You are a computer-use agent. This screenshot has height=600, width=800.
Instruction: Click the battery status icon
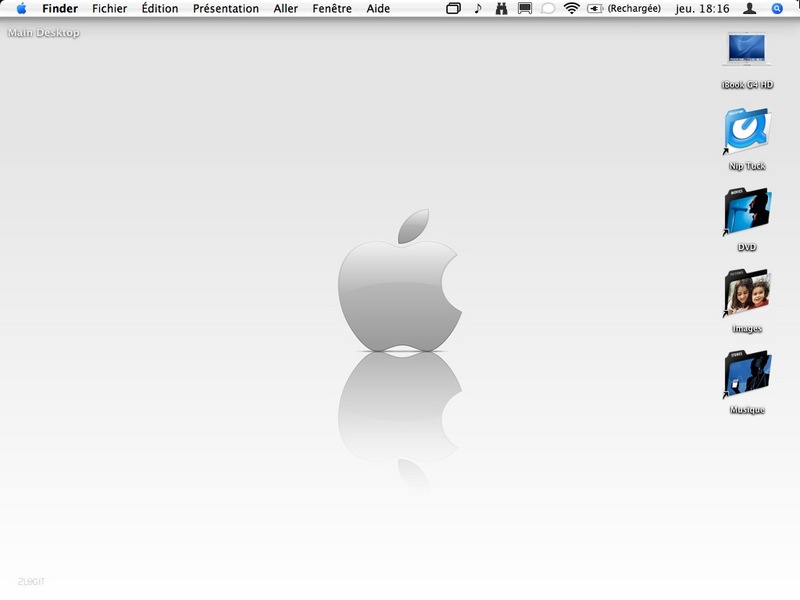[595, 9]
